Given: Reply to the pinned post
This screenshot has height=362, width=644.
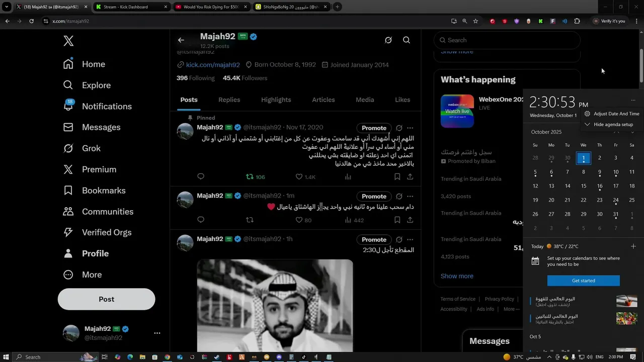Looking at the screenshot, I should [201, 176].
